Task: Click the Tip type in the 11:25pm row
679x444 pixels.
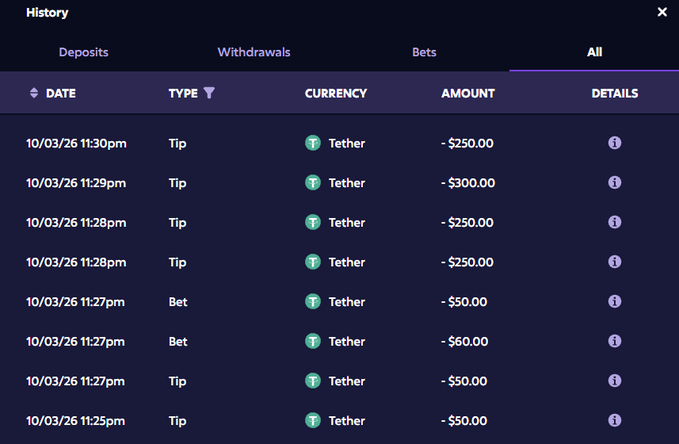Action: (x=178, y=421)
